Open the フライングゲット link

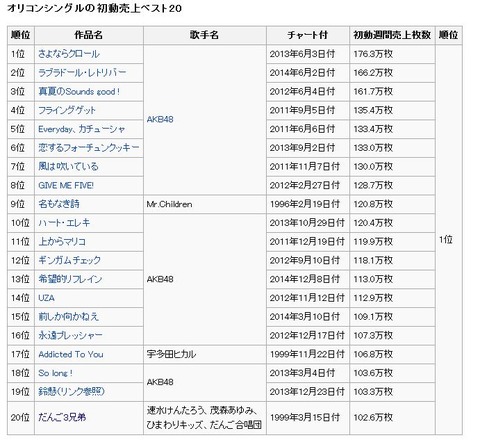coord(67,110)
